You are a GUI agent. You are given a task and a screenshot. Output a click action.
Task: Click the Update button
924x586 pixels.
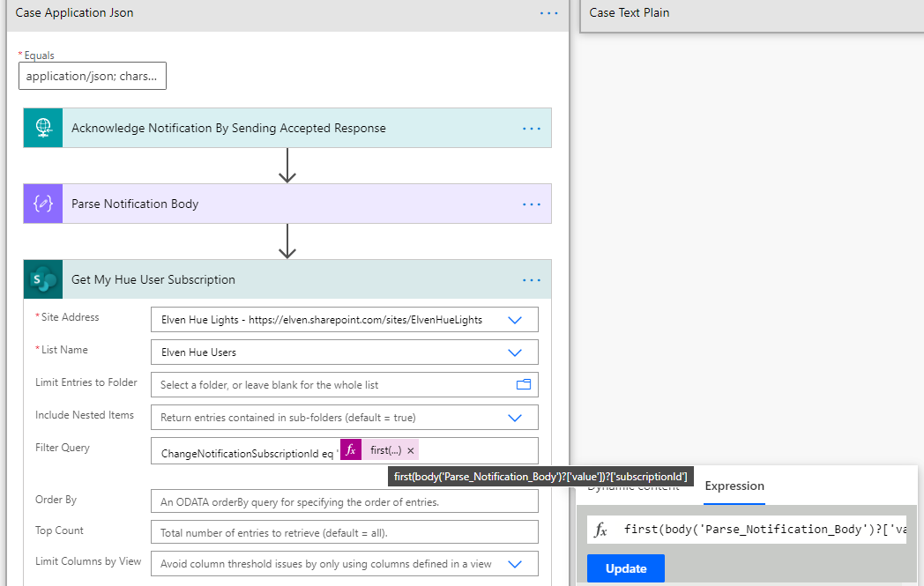pos(626,568)
